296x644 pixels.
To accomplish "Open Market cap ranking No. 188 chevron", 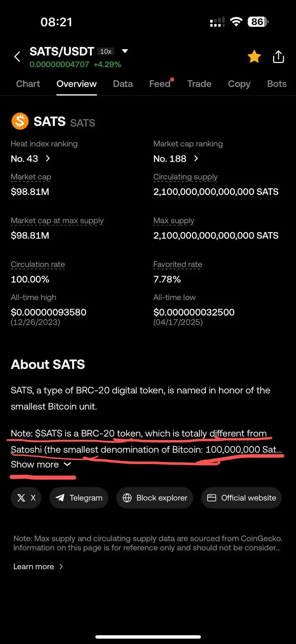I will [x=196, y=158].
